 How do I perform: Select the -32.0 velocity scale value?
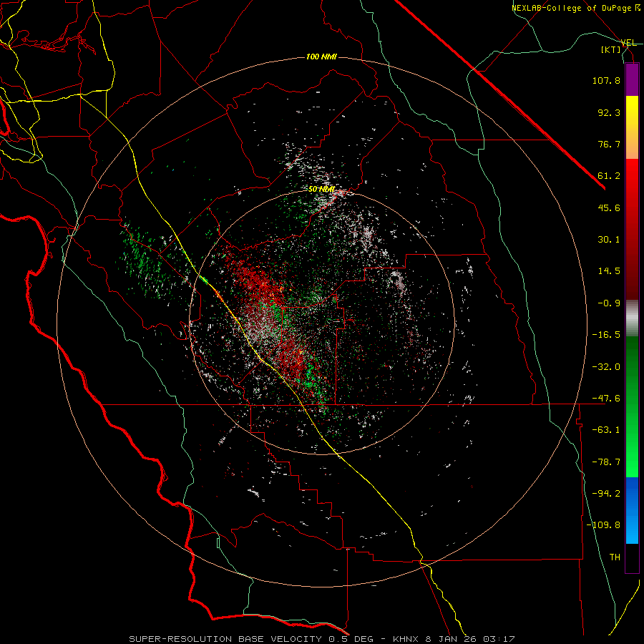pyautogui.click(x=606, y=367)
